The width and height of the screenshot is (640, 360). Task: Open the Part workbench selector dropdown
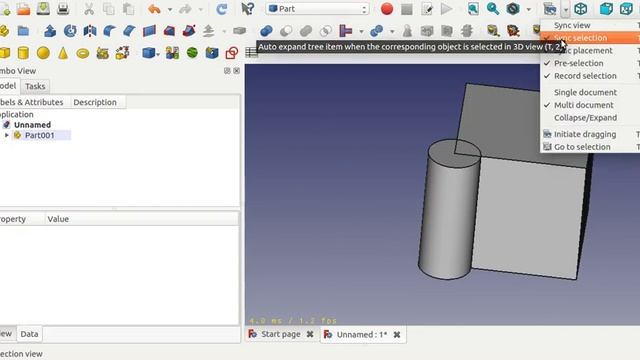pyautogui.click(x=318, y=9)
